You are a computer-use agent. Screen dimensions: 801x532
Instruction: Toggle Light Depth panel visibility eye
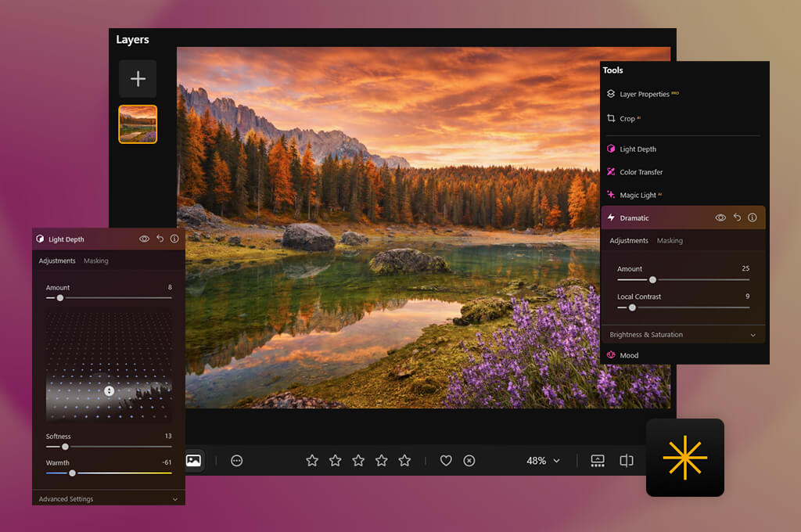(x=145, y=239)
